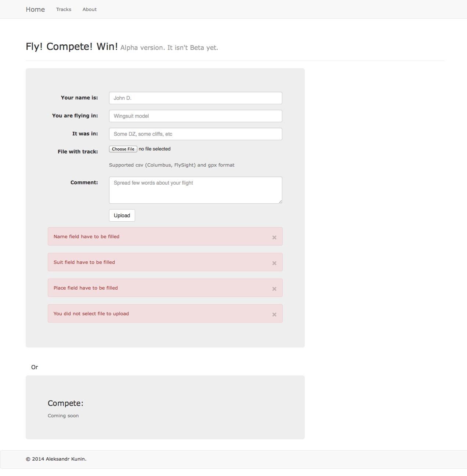Image resolution: width=467 pixels, height=476 pixels.
Task: Close the 'You did not select file' alert
Action: (x=274, y=315)
